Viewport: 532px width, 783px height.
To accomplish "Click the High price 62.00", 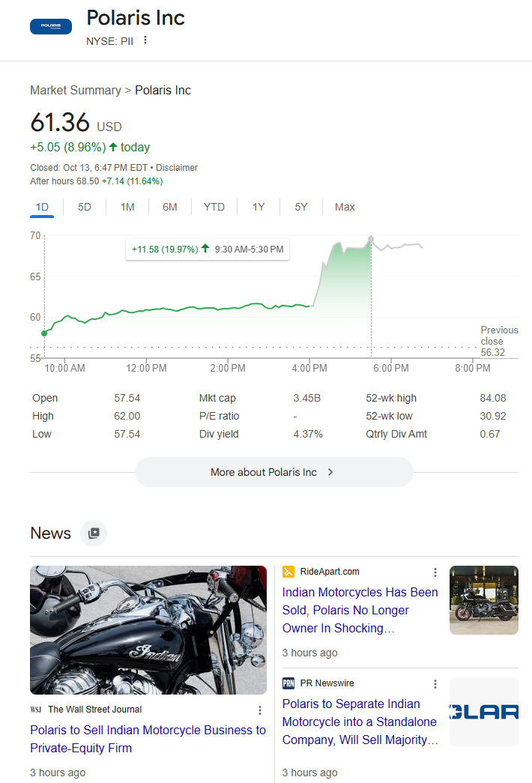I will 127,417.
